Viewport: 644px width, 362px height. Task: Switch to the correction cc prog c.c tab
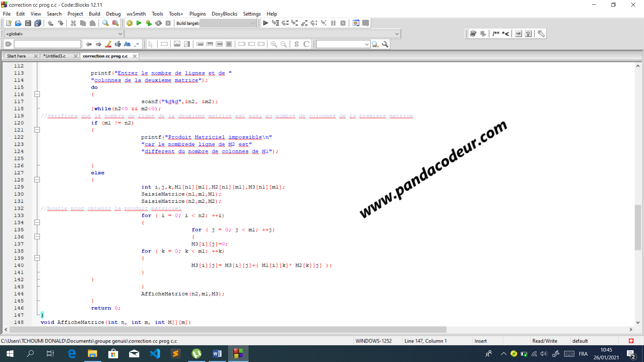click(x=106, y=56)
